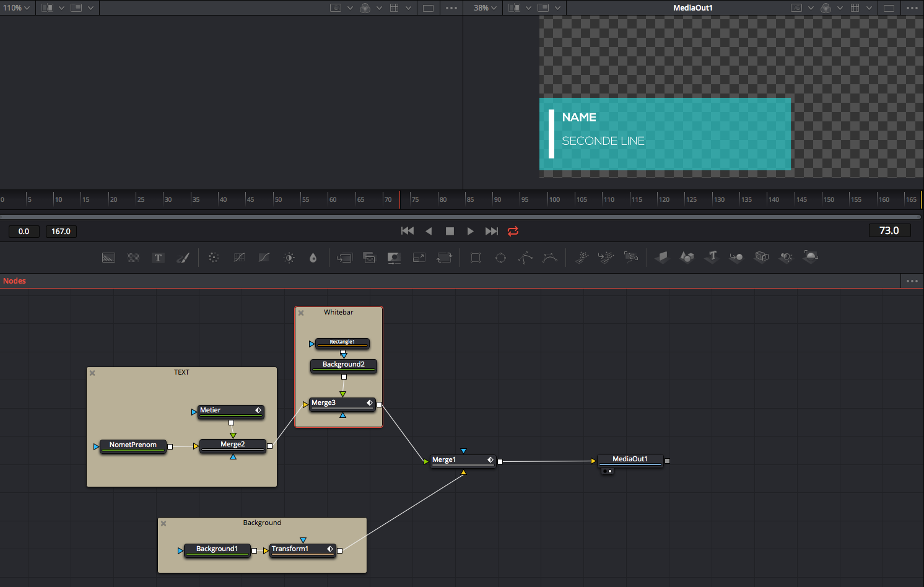Viewport: 924px width, 587px height.
Task: Open the Nodes panel options menu
Action: [x=912, y=281]
